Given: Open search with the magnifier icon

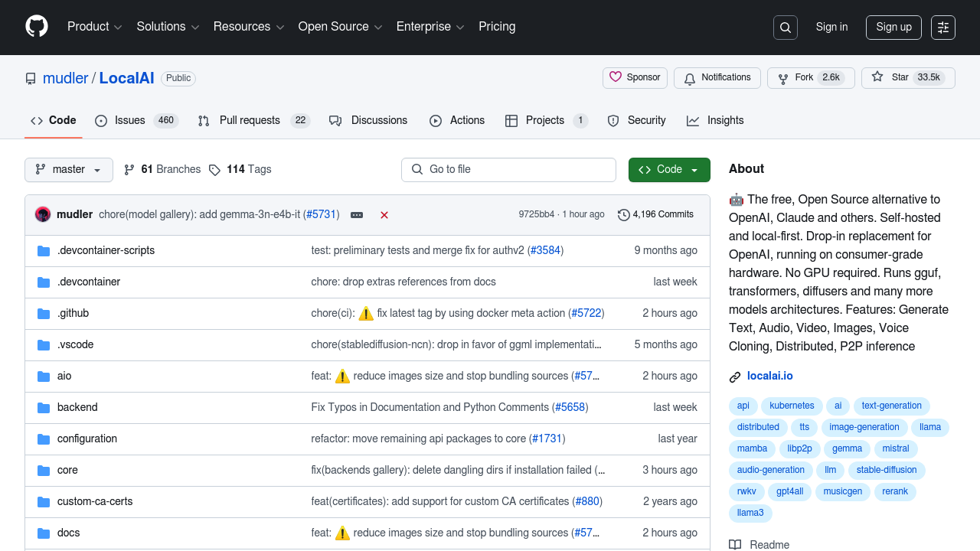Looking at the screenshot, I should (786, 28).
